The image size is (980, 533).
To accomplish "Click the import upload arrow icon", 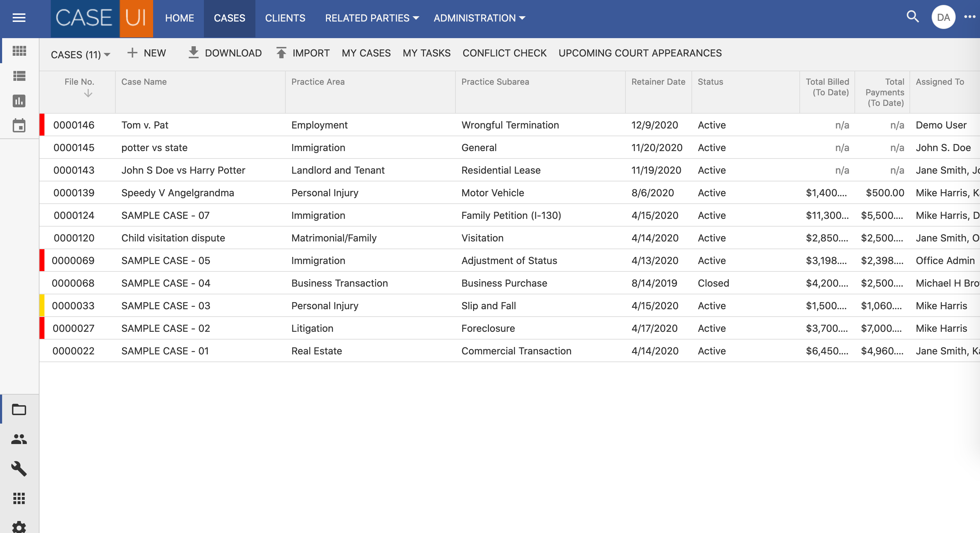I will point(281,53).
